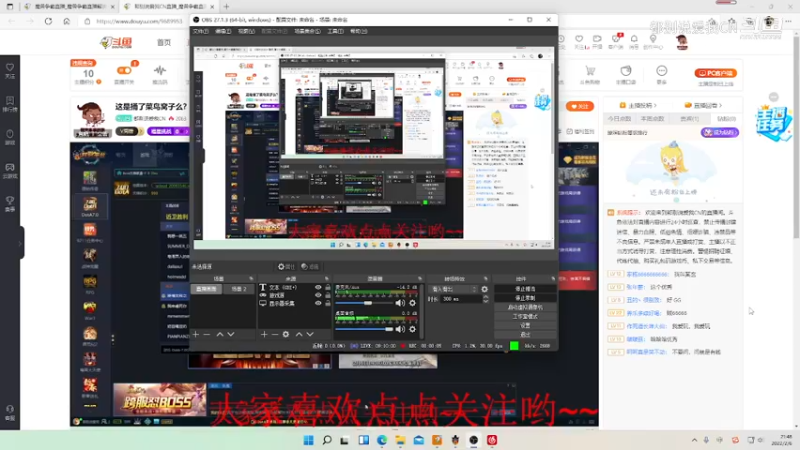
Task: Open source 属性 button above docks
Action: pos(286,266)
